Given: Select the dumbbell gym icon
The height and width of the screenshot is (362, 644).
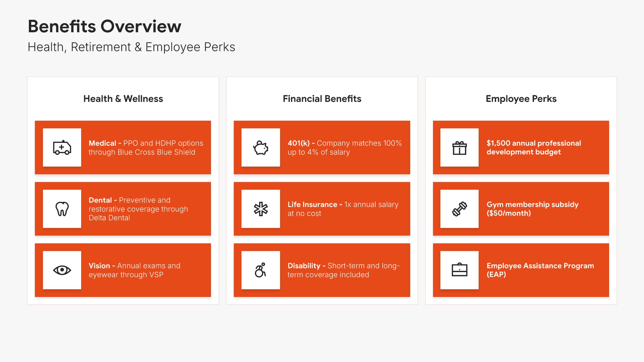Looking at the screenshot, I should 460,209.
